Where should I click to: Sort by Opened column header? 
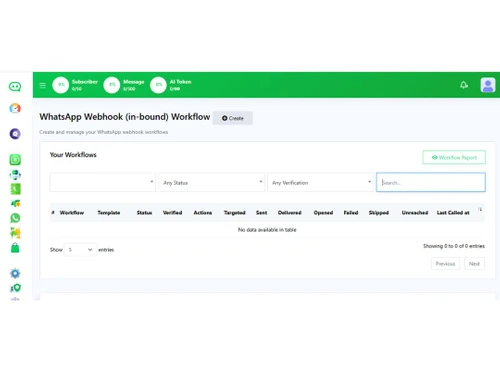click(323, 213)
